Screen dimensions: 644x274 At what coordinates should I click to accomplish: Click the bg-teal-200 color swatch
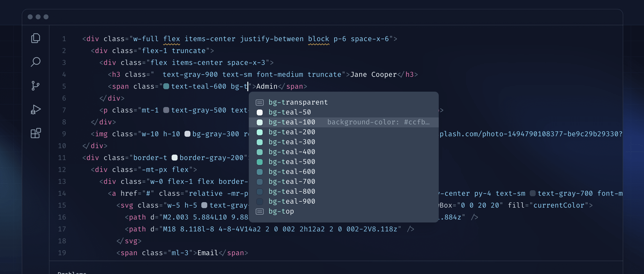pos(260,132)
